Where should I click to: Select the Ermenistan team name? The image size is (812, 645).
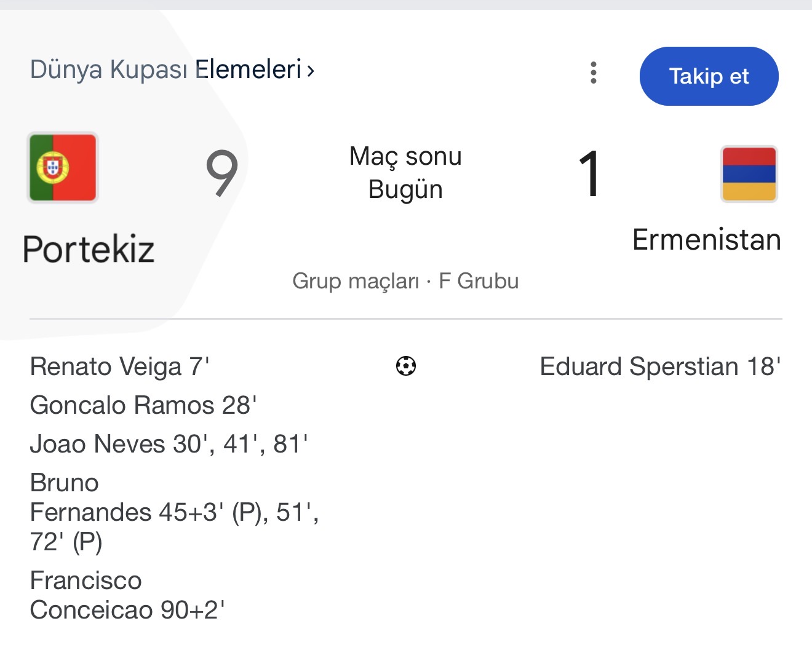coord(706,240)
